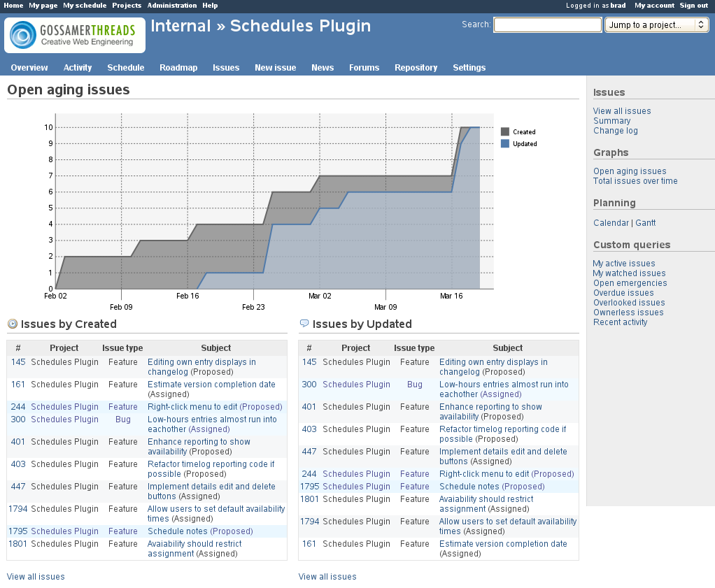Screen dimensions: 715x588
Task: Go to Home in top menu
Action: click(13, 6)
